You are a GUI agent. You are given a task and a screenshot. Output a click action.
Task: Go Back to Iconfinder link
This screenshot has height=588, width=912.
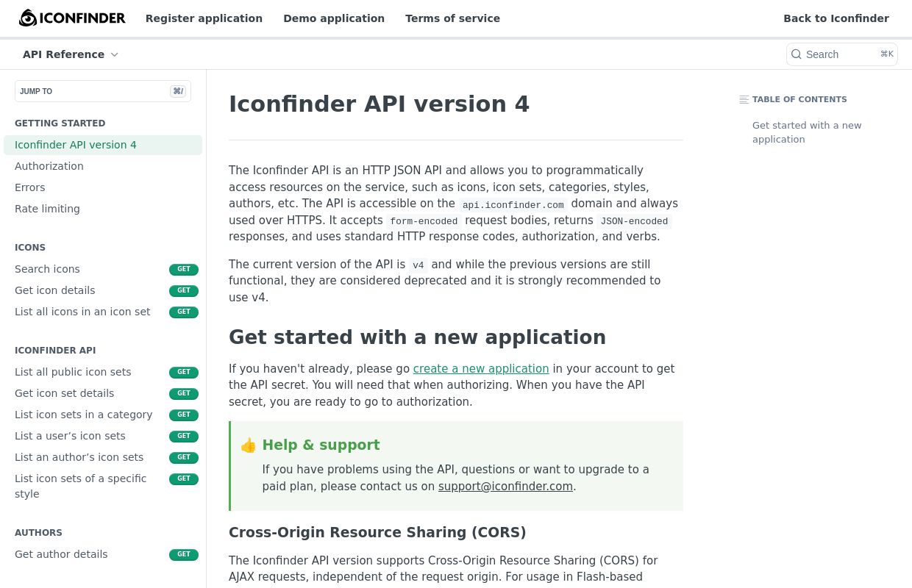tap(836, 18)
